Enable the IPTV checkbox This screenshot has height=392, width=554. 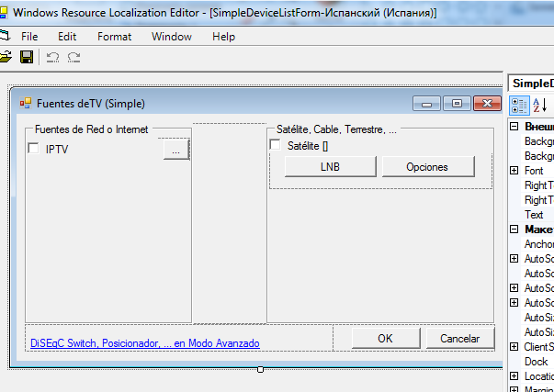(x=34, y=149)
